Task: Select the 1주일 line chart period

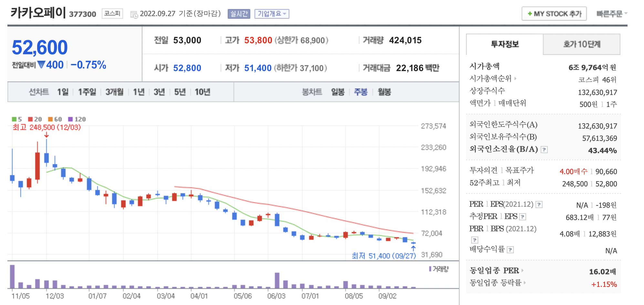Action: click(87, 92)
